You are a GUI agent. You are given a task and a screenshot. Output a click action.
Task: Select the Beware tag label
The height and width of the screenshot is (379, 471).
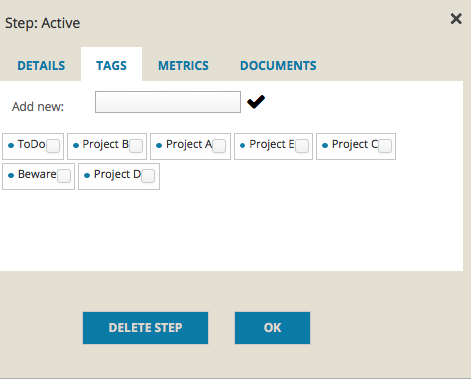coord(37,174)
